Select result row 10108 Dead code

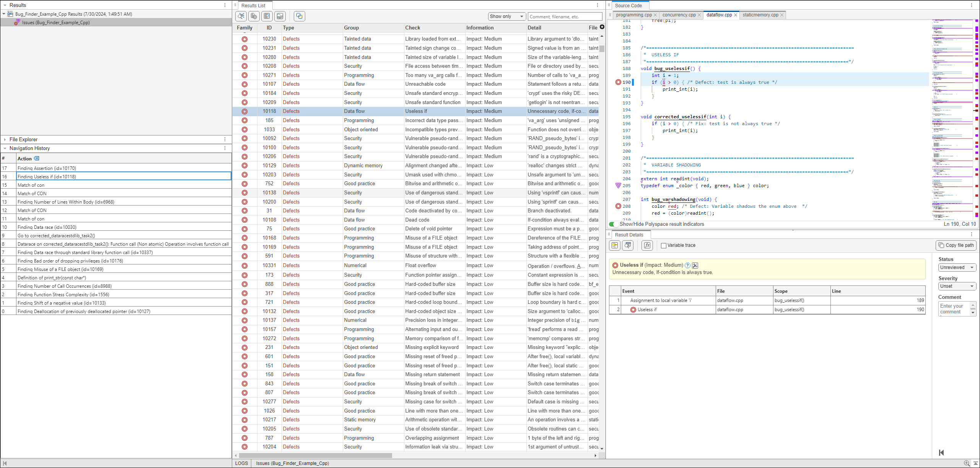click(415, 220)
